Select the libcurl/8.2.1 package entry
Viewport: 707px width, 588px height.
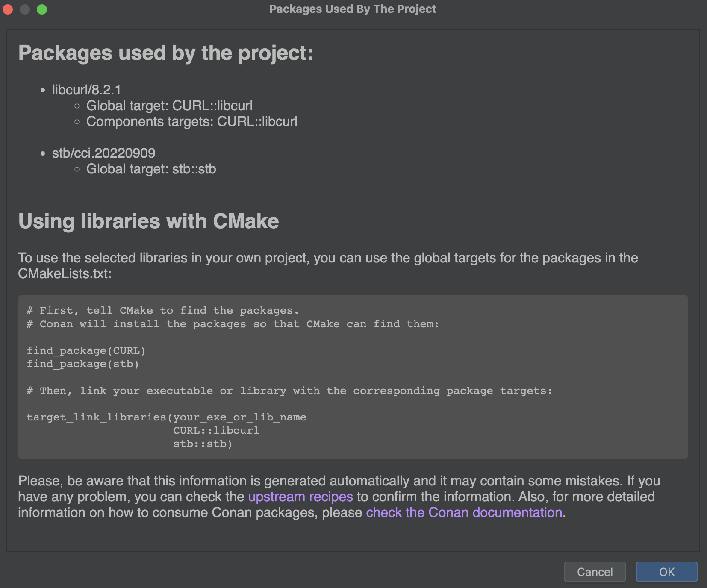(86, 90)
